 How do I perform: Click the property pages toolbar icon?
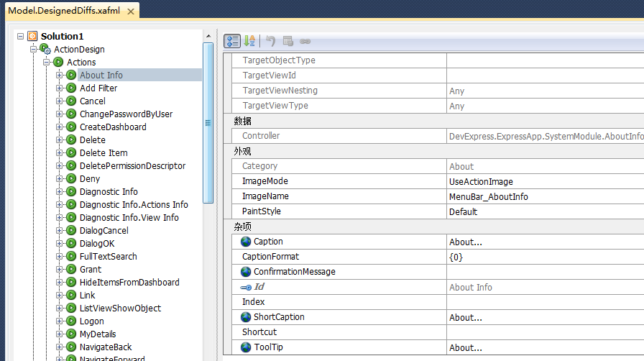tap(287, 41)
